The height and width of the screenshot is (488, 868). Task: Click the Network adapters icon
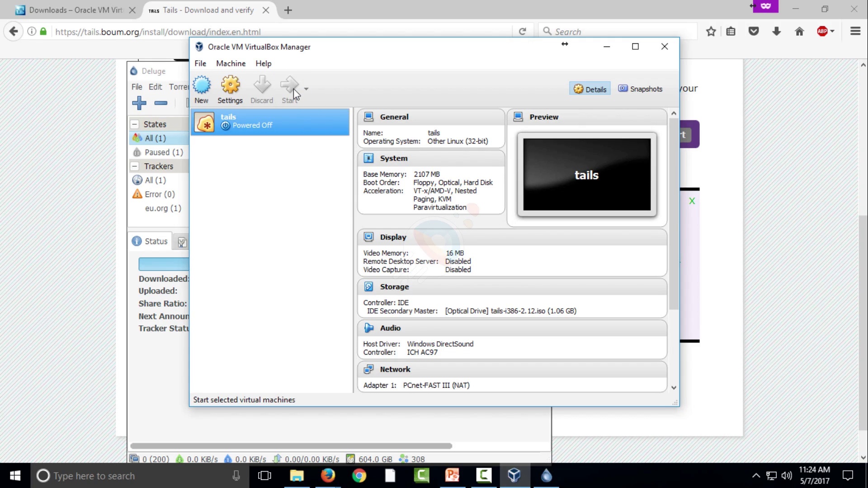[x=368, y=370]
